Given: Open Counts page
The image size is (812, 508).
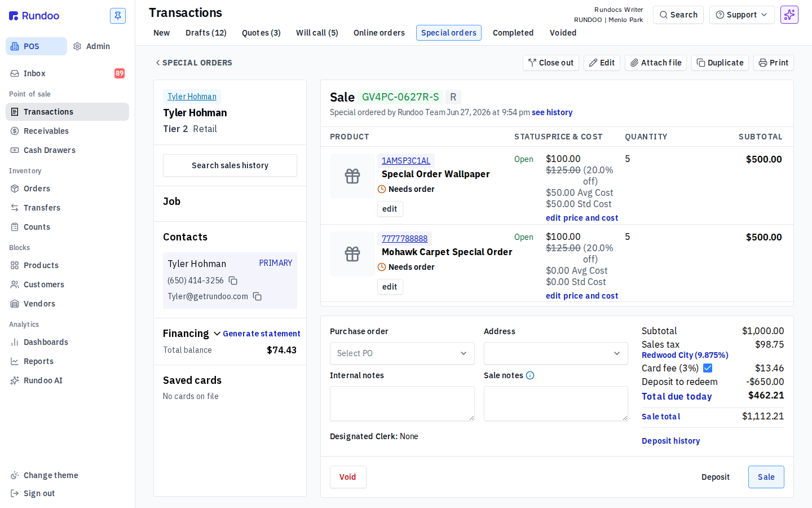Looking at the screenshot, I should 67,227.
